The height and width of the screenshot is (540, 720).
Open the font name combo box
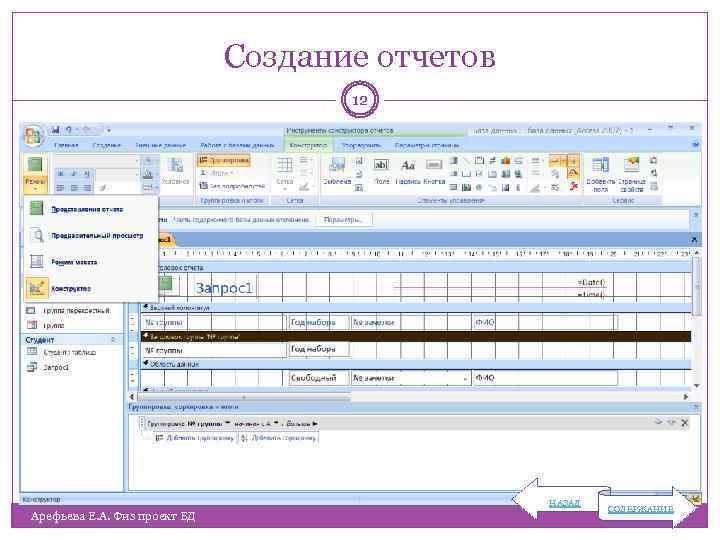click(97, 161)
